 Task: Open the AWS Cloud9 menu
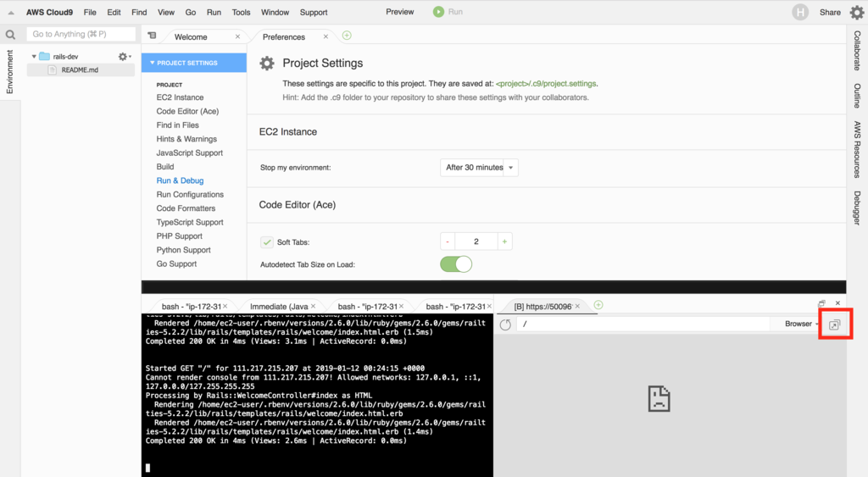click(x=49, y=12)
